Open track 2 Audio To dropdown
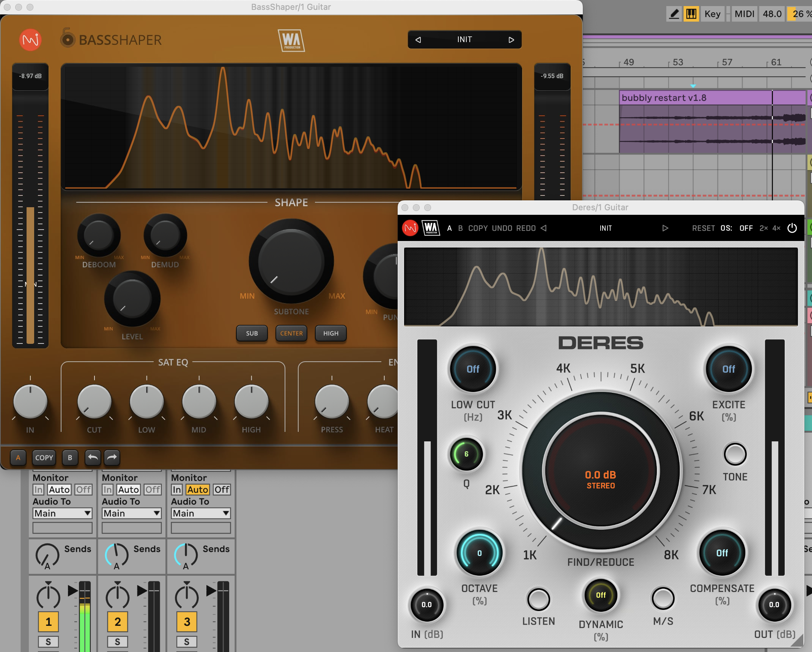The height and width of the screenshot is (652, 812). [132, 513]
